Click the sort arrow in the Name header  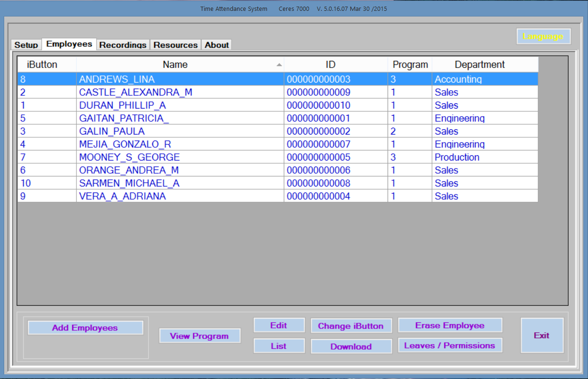click(279, 65)
